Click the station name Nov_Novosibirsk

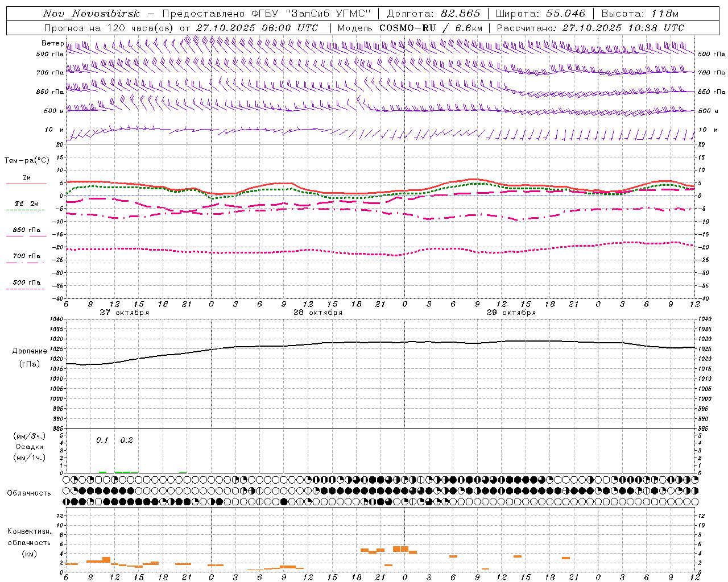click(91, 14)
